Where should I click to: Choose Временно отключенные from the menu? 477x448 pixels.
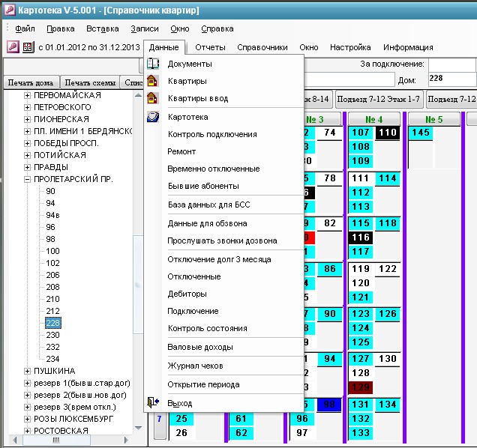click(x=214, y=169)
